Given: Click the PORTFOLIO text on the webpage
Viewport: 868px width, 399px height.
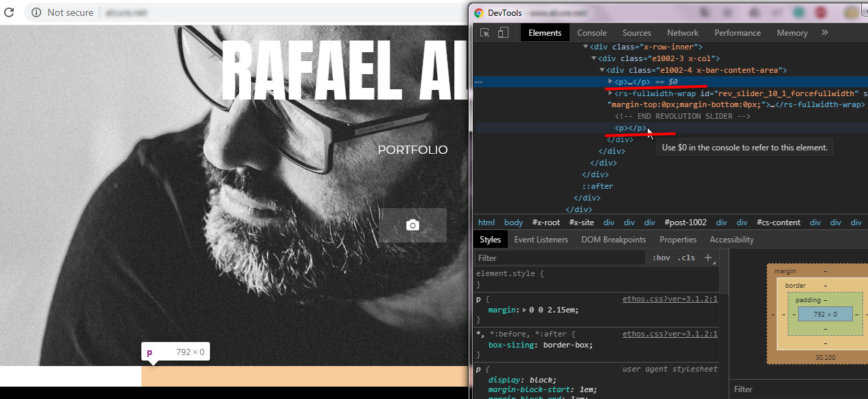Looking at the screenshot, I should tap(412, 150).
